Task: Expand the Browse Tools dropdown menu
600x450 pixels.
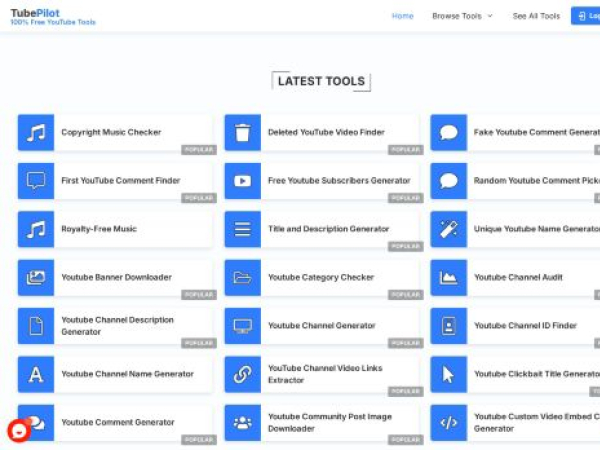Action: pyautogui.click(x=462, y=16)
